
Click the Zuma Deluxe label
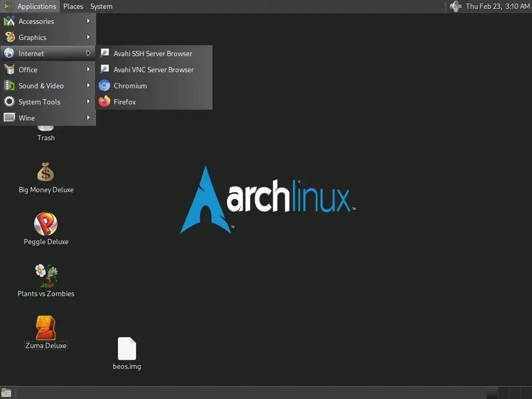click(46, 345)
